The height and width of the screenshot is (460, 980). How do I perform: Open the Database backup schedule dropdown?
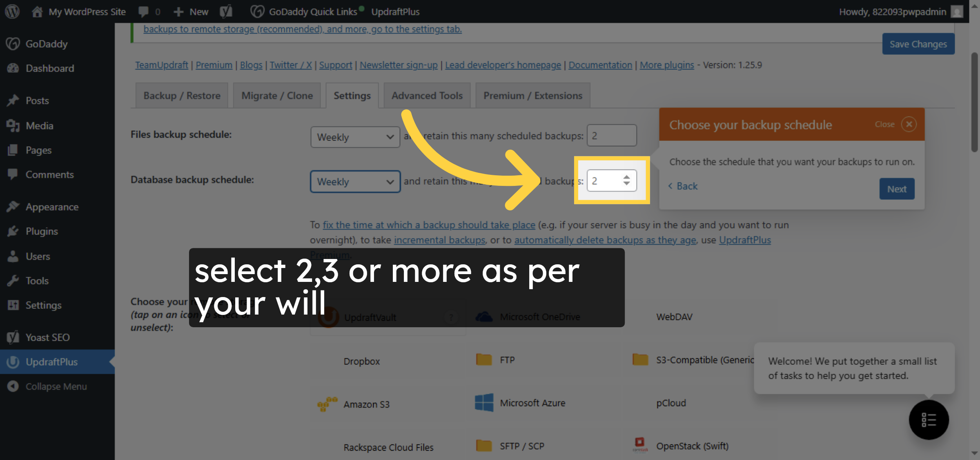click(354, 181)
